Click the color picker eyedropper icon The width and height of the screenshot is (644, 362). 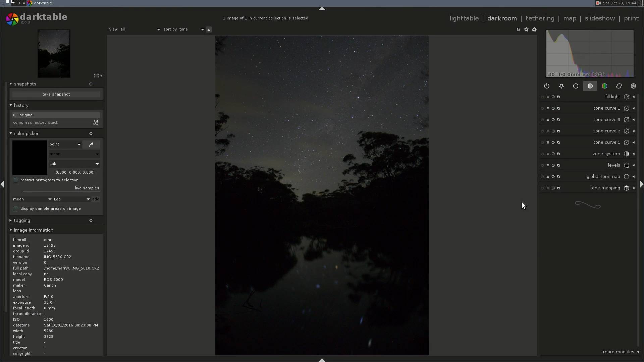[91, 144]
